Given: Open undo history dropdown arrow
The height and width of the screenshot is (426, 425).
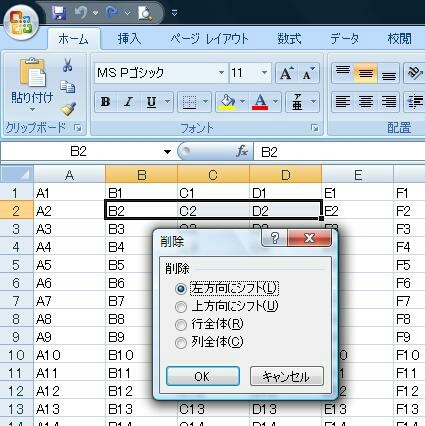Looking at the screenshot, I should click(95, 13).
